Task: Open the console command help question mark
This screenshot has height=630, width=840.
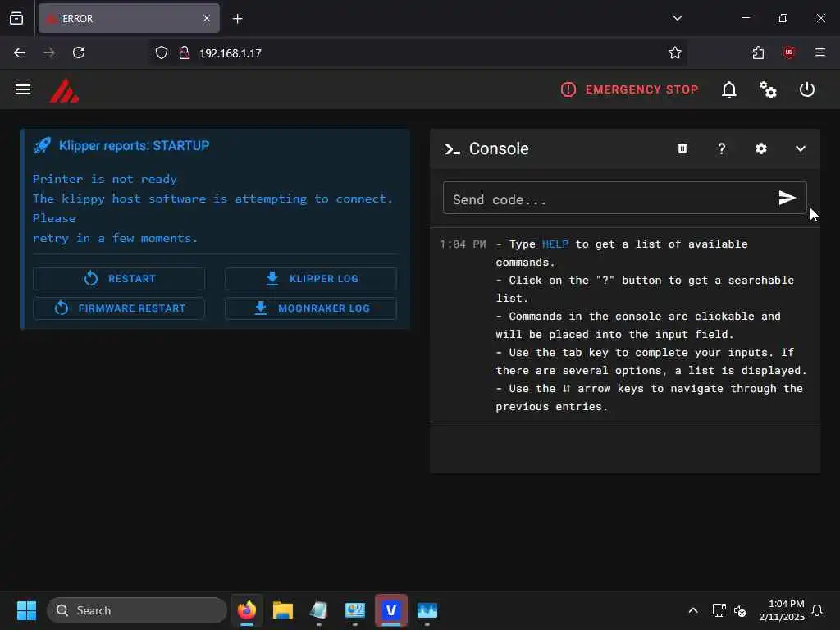Action: coord(722,148)
